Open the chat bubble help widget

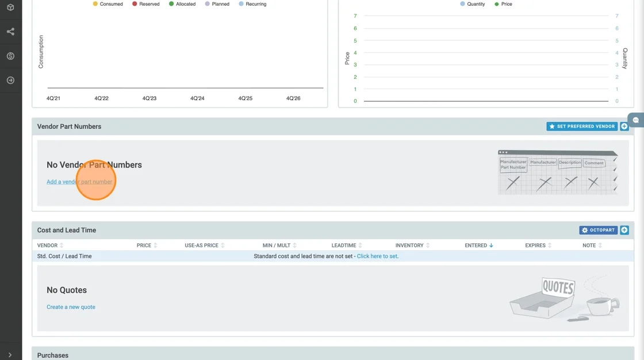636,120
